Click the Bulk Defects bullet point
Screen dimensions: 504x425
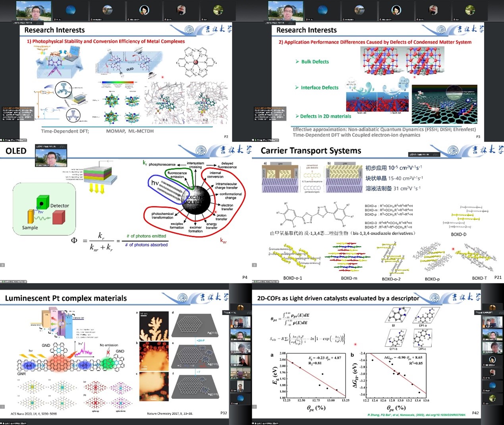tap(312, 62)
